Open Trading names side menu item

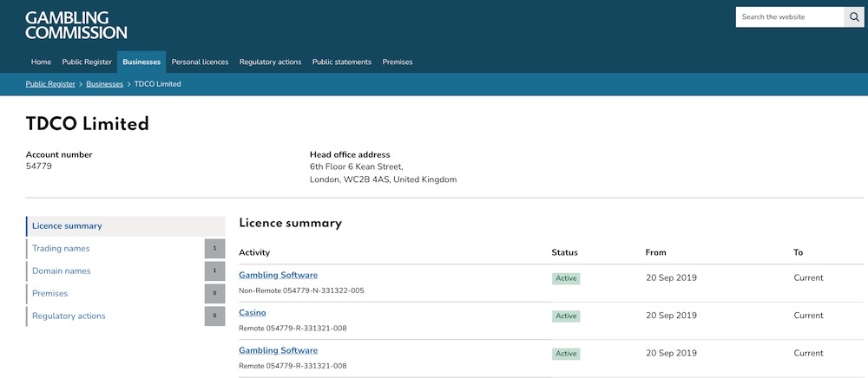(x=61, y=249)
